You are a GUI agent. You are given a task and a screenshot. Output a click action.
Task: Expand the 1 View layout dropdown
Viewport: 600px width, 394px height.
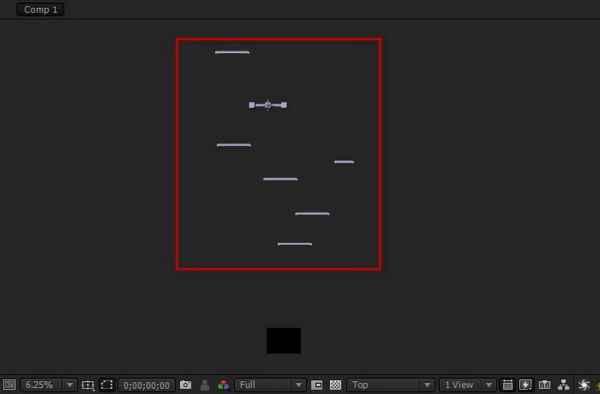coord(468,384)
